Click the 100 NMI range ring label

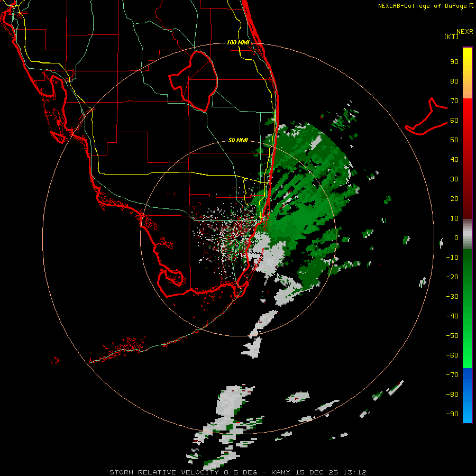(238, 42)
